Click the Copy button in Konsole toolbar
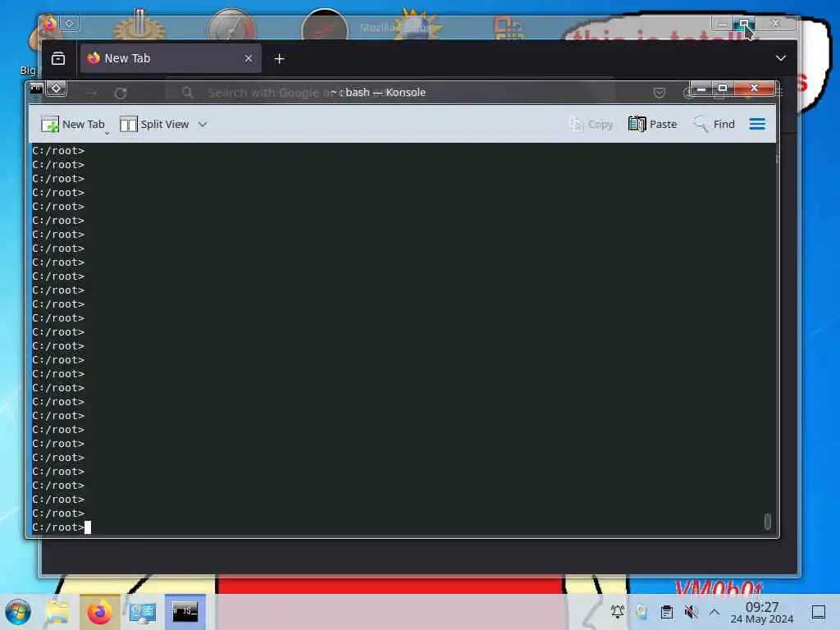 [x=591, y=125]
